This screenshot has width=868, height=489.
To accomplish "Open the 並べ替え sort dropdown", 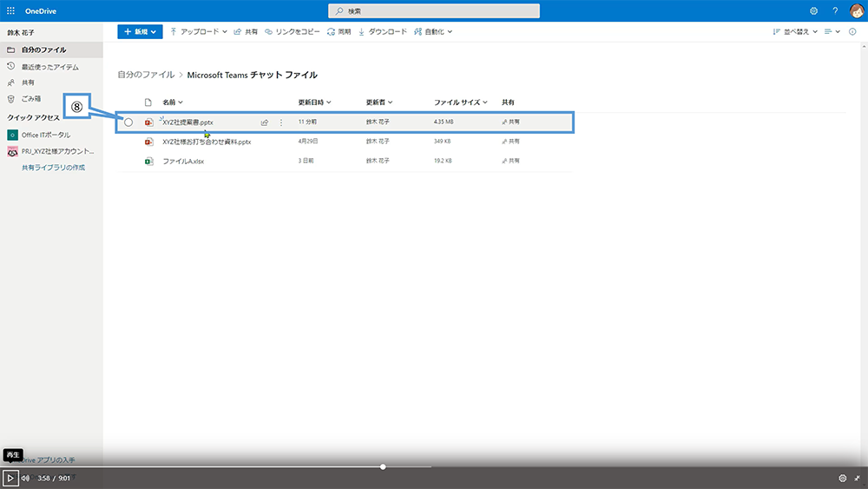I will pos(795,31).
